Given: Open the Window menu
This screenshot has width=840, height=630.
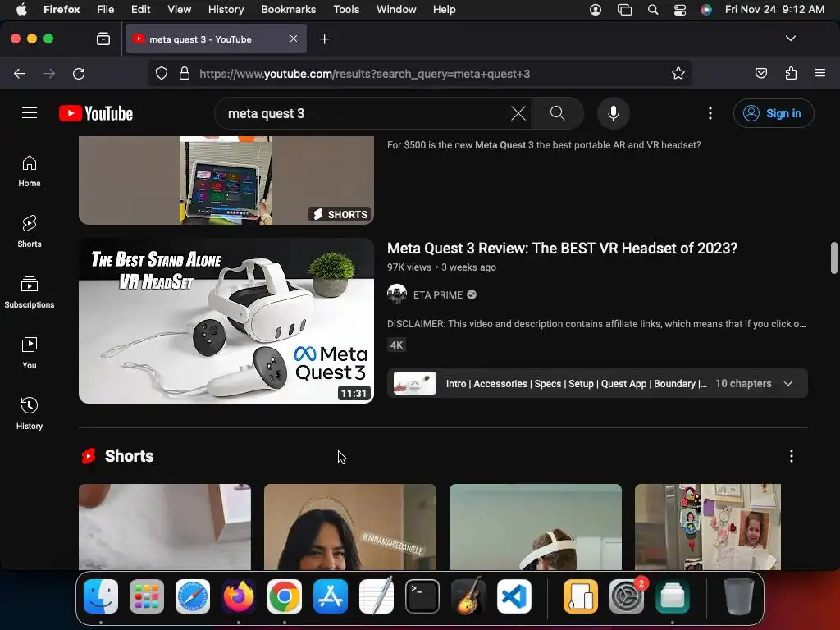Looking at the screenshot, I should [396, 9].
